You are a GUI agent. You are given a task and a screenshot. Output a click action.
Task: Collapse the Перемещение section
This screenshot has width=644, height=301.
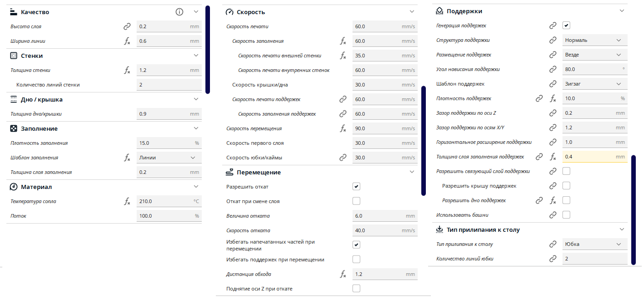pos(412,172)
